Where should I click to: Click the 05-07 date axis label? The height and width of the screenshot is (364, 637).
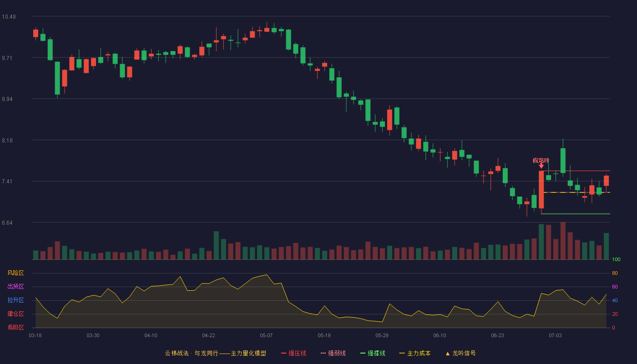(266, 335)
